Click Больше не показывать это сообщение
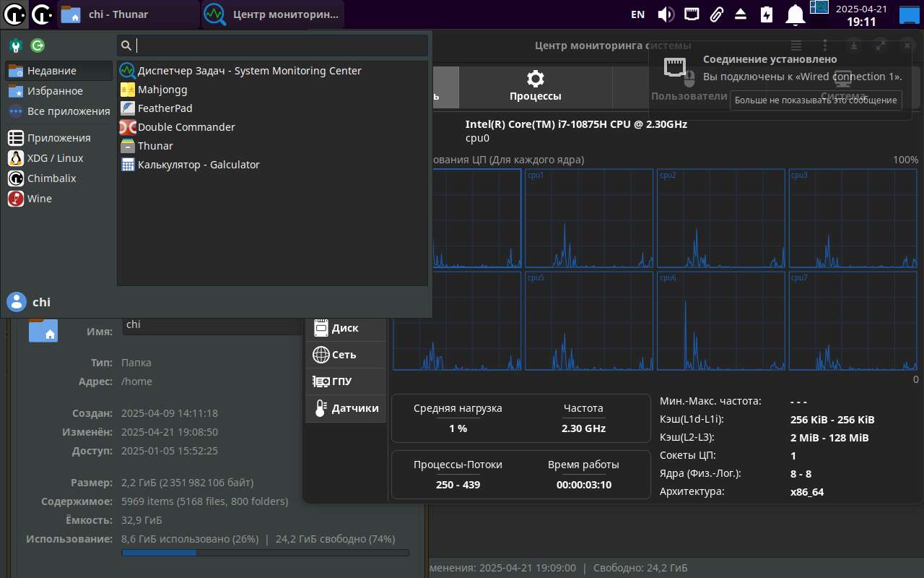The image size is (924, 578). (816, 100)
